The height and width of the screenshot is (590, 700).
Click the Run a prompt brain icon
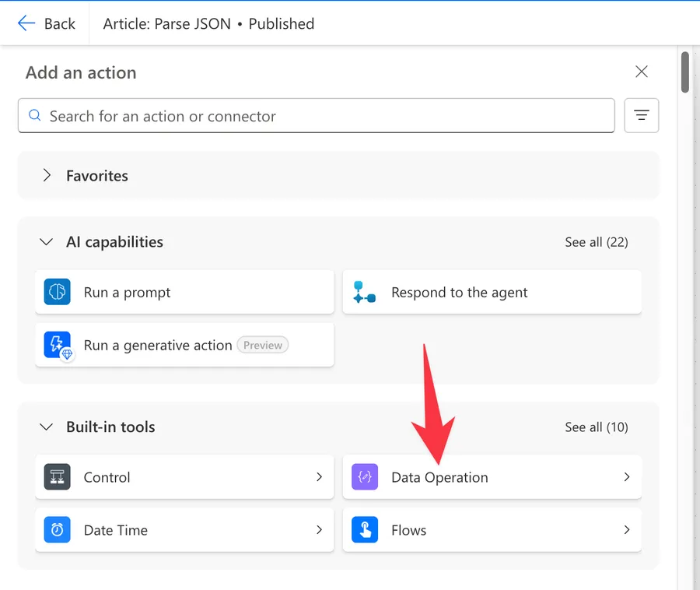58,293
